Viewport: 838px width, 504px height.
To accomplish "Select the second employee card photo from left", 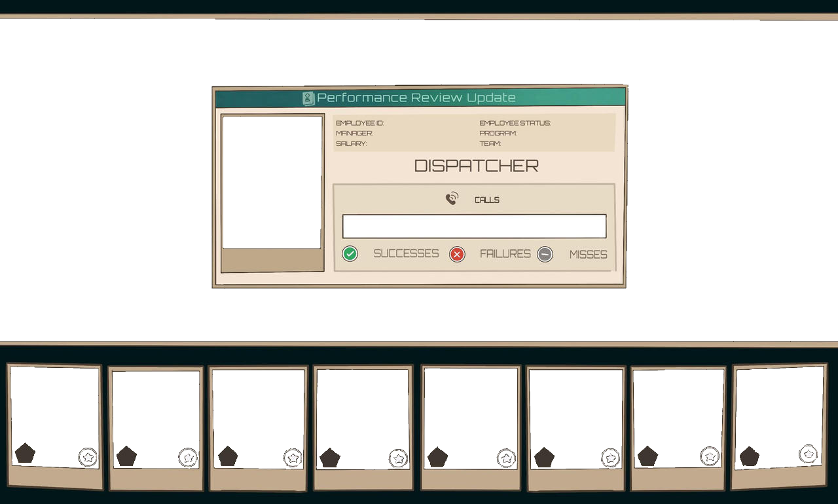I will click(x=156, y=420).
